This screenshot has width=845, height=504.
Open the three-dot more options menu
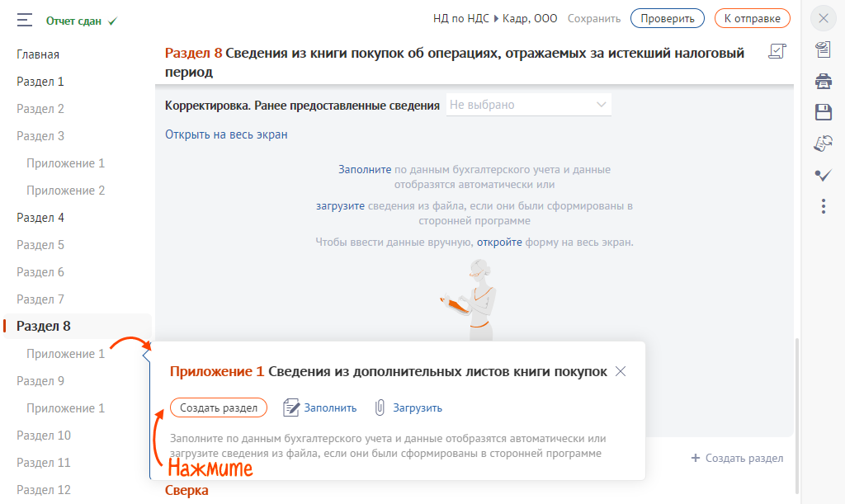pos(823,206)
